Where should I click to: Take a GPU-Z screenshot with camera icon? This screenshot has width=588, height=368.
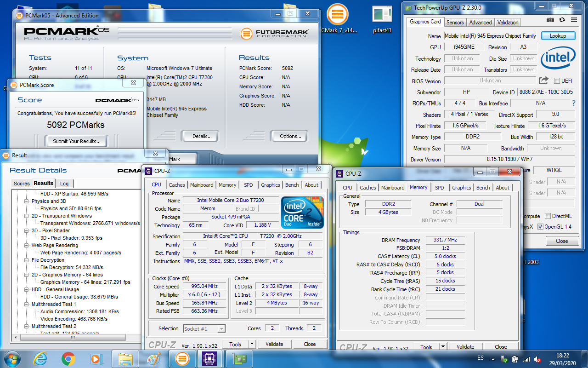point(550,20)
